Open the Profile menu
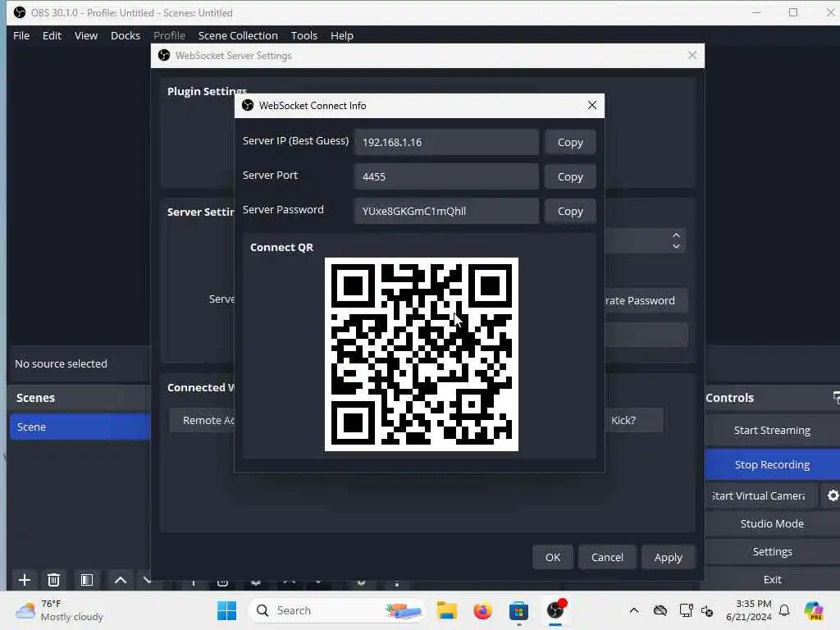Screen dimensions: 840x630 point(169,35)
